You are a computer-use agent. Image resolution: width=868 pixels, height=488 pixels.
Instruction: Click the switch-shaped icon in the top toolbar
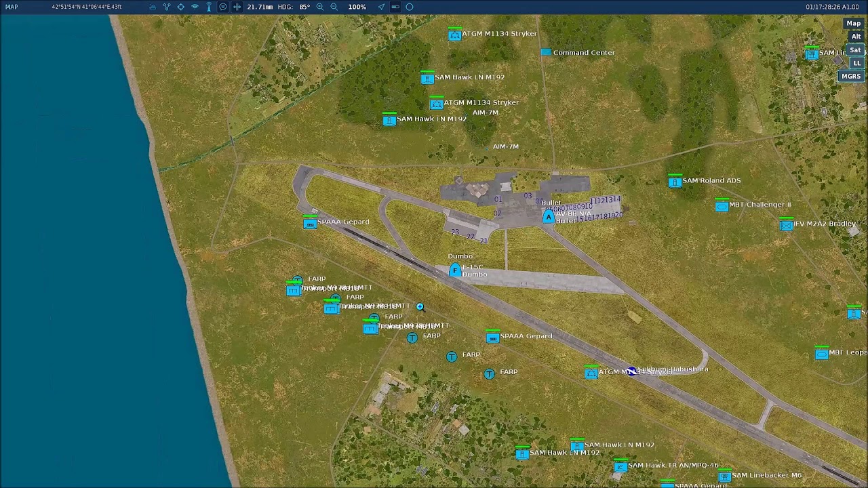coord(395,7)
